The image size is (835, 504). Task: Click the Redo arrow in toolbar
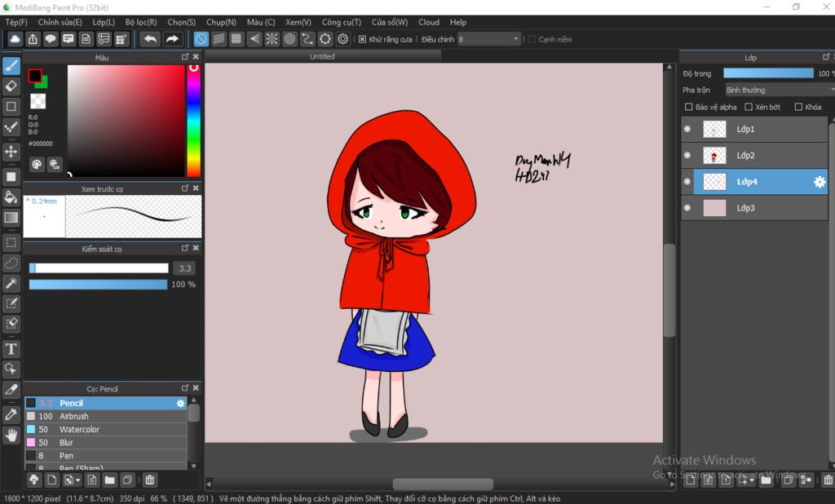[172, 39]
